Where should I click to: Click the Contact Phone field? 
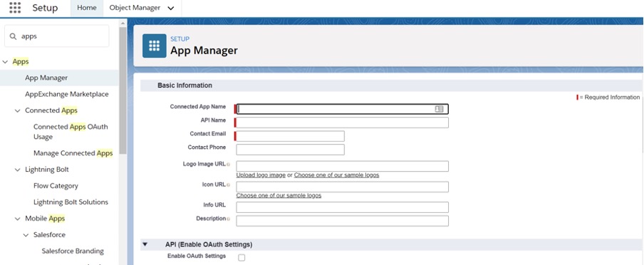291,150
